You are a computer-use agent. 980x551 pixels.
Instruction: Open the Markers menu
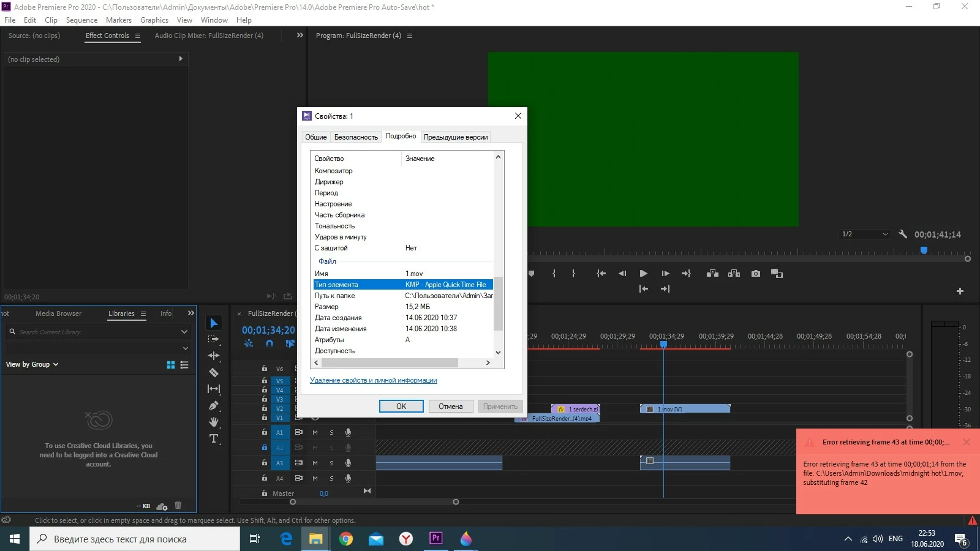(x=119, y=20)
